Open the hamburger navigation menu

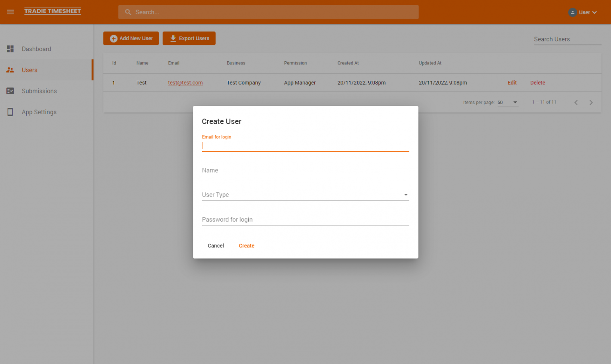point(10,12)
